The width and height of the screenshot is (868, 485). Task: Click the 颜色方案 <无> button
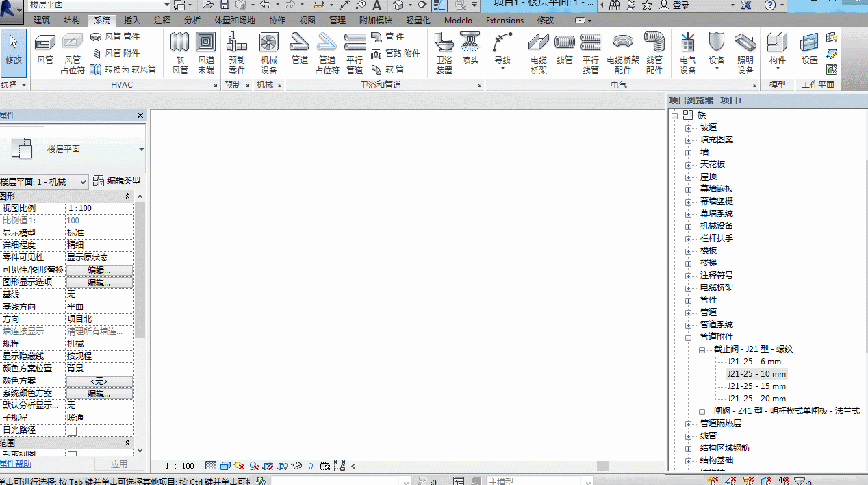coord(99,381)
